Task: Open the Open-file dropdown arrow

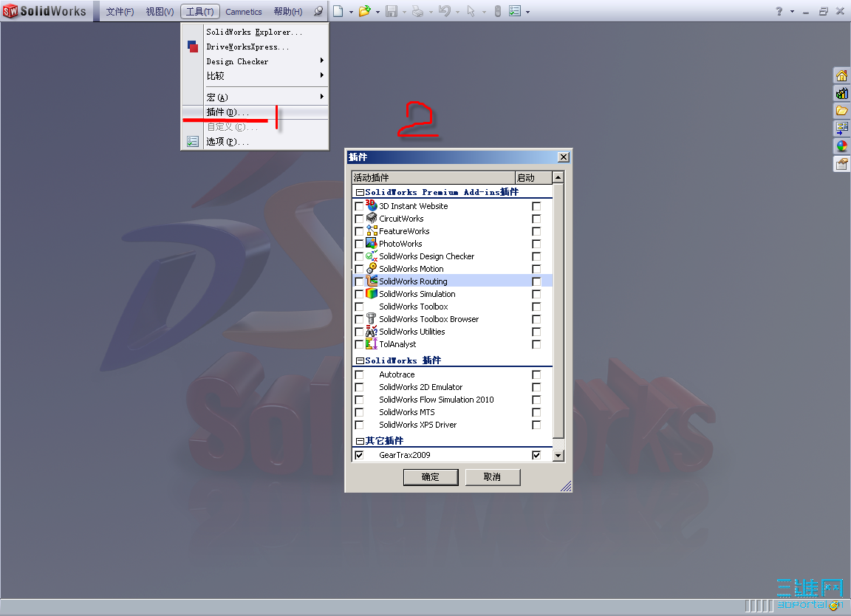Action: [x=377, y=11]
